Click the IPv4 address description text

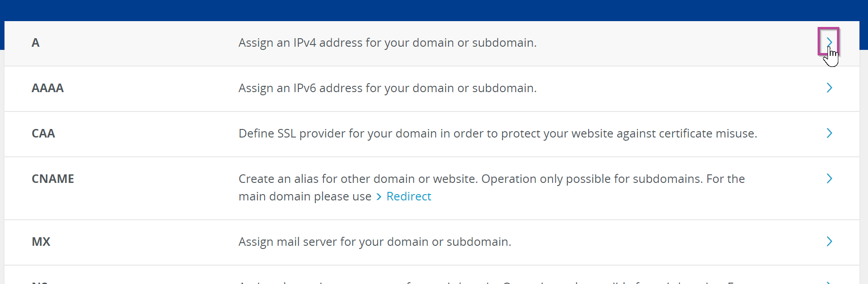(x=387, y=43)
